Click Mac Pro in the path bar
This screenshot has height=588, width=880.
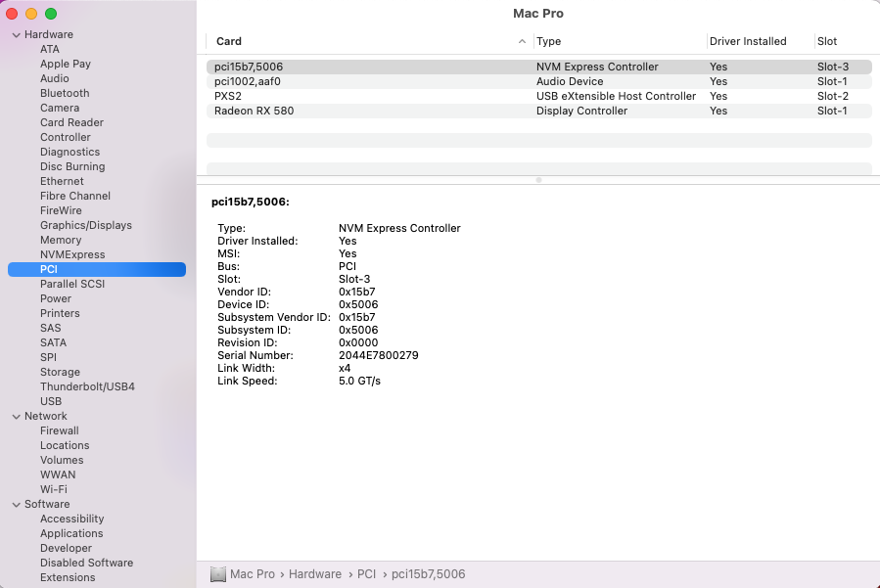point(253,574)
